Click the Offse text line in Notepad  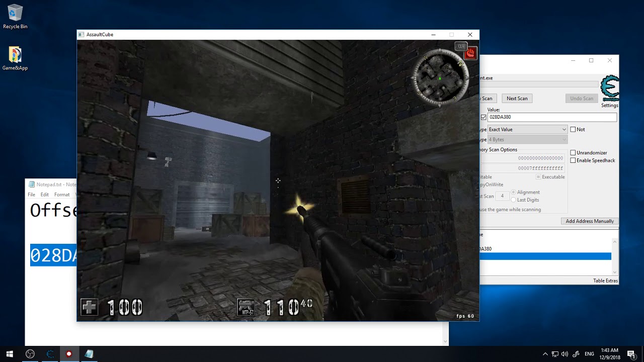pos(53,210)
